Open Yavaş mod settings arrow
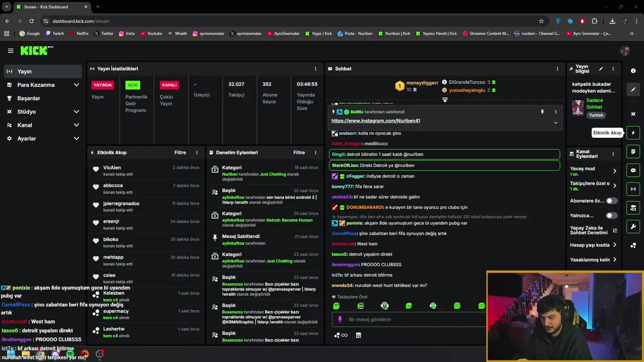Screen dimensions: 644x362 [614, 171]
